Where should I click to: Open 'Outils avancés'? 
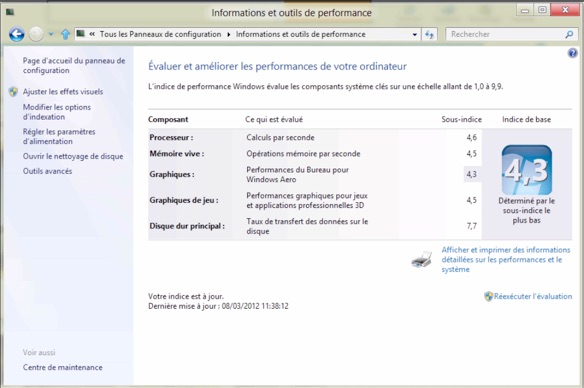pos(47,171)
